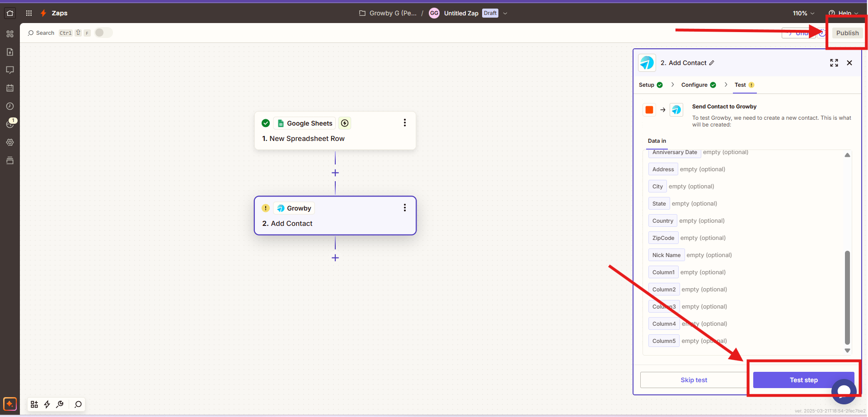
Task: Open the stacked layers sidebar icon
Action: pyautogui.click(x=10, y=160)
